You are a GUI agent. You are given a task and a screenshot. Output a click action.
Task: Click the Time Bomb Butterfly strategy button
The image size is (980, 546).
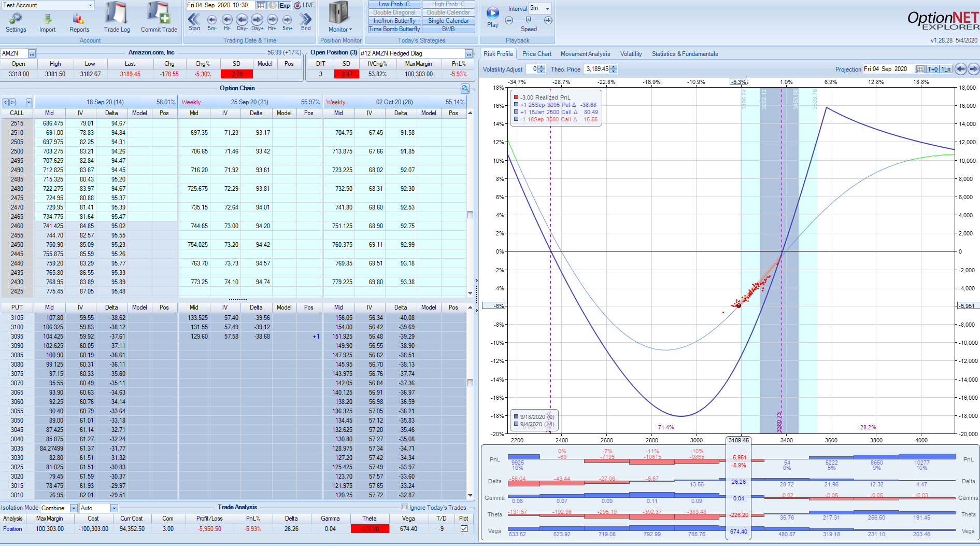tap(394, 29)
